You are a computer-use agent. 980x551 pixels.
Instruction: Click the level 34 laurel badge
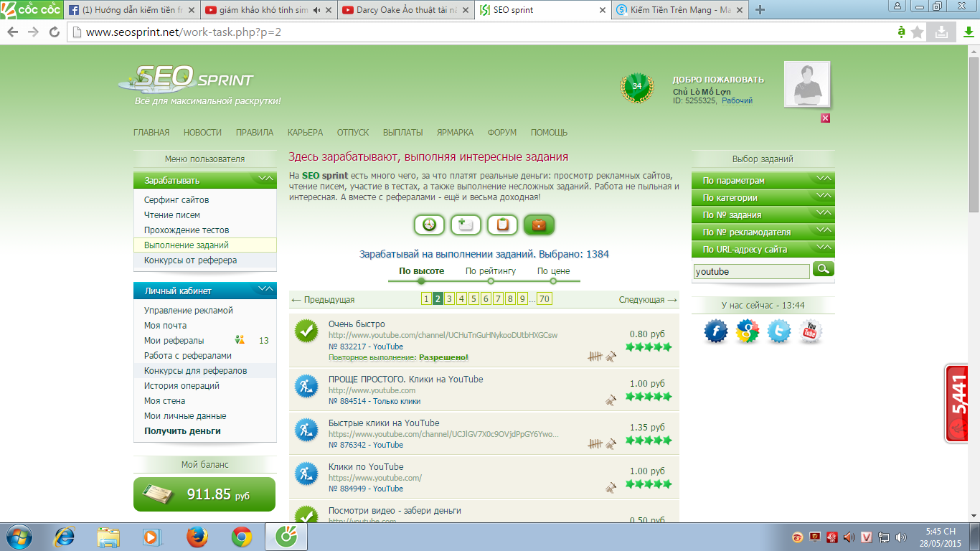pyautogui.click(x=636, y=87)
